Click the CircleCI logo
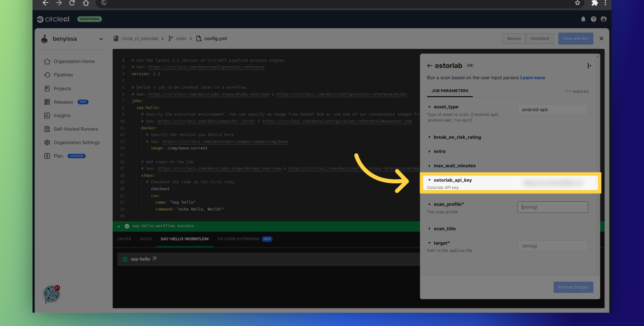This screenshot has width=644, height=326. coord(53,19)
